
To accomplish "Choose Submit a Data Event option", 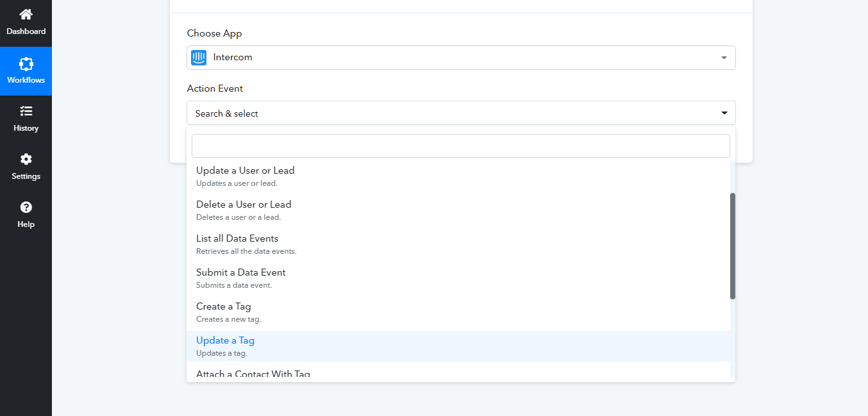I will tap(458, 278).
